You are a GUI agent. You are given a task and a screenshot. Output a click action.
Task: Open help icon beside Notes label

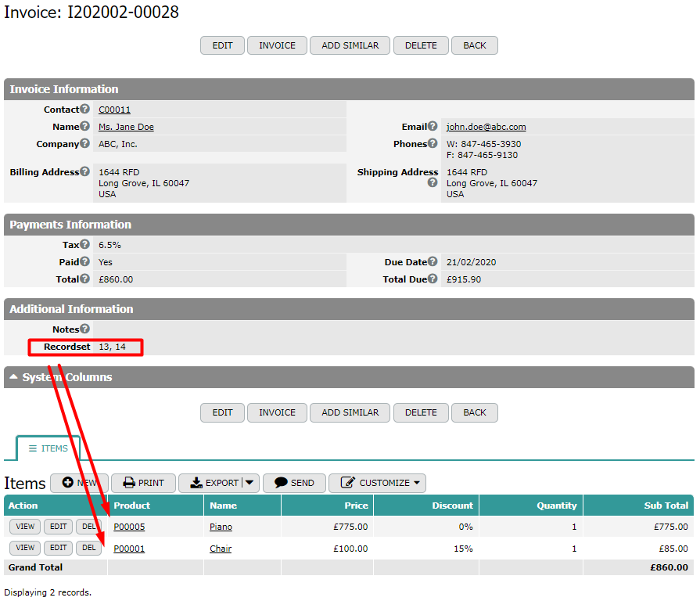click(84, 329)
